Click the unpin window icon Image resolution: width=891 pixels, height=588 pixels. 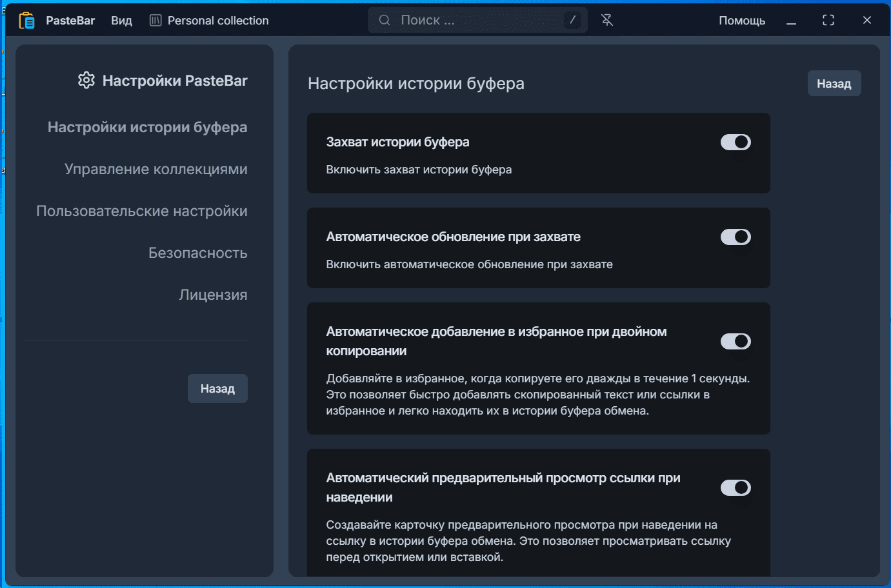click(607, 21)
